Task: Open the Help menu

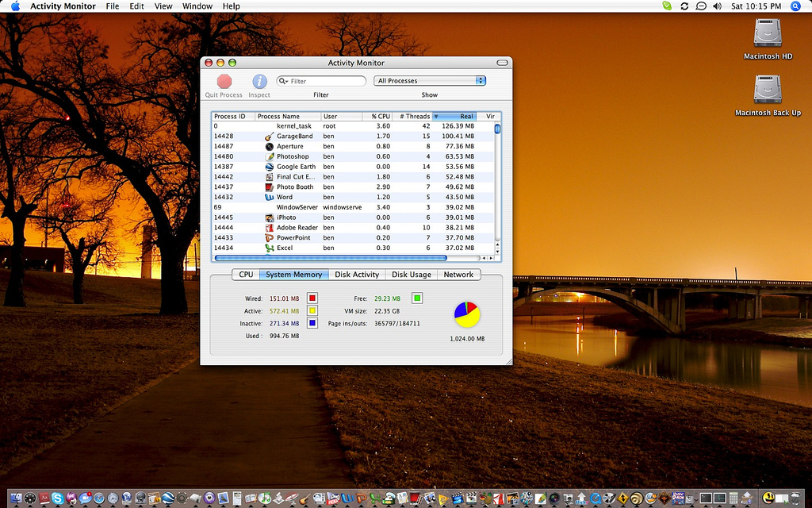Action: (x=231, y=6)
